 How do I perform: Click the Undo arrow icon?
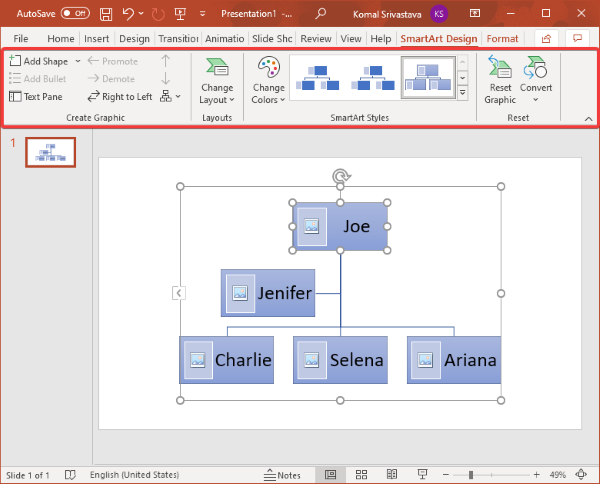pos(128,14)
